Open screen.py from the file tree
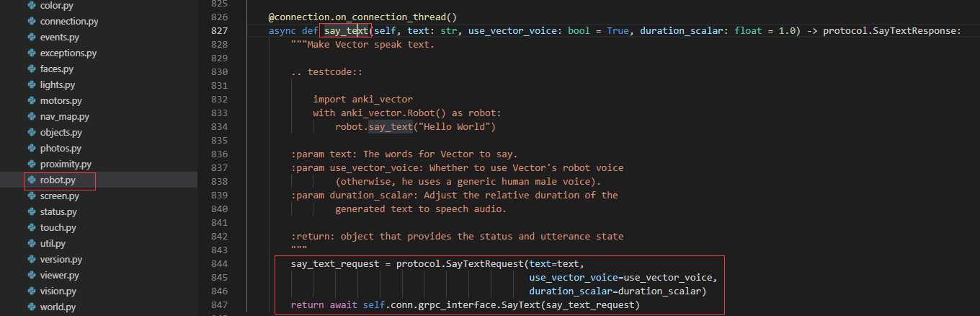Viewport: 980px width, 316px height. pos(60,196)
